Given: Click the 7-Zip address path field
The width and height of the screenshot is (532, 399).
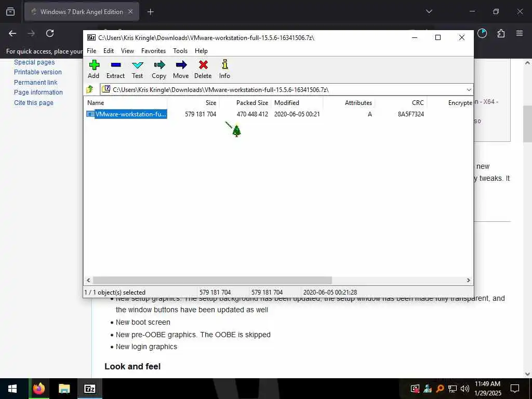Looking at the screenshot, I should tap(286, 89).
